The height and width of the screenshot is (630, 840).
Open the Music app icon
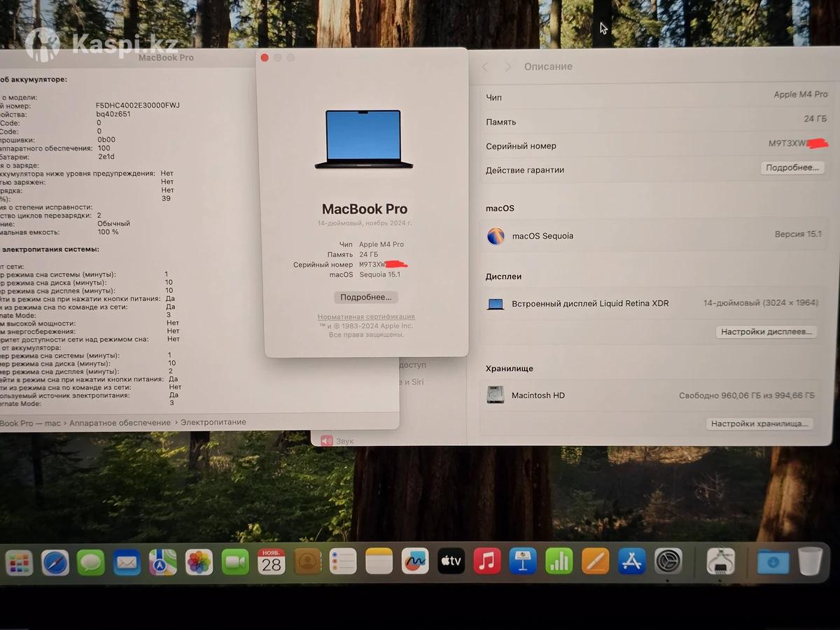(x=487, y=561)
